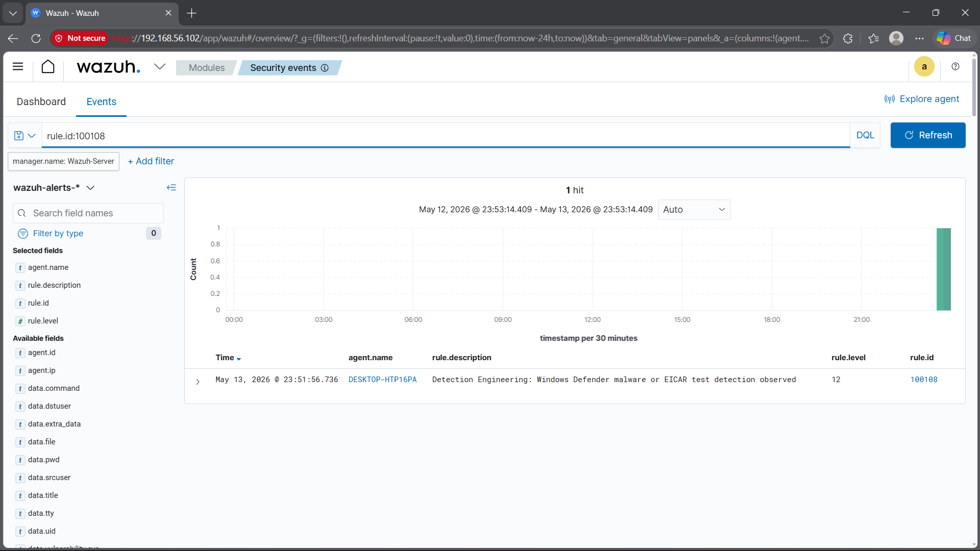Viewport: 980px width, 551px height.
Task: Select agent.id available field
Action: pos(42,353)
